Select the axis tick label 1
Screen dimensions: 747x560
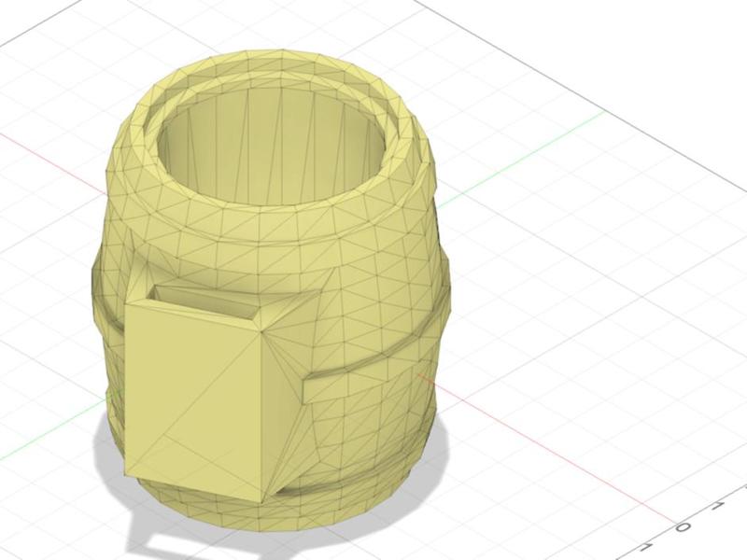click(x=718, y=504)
